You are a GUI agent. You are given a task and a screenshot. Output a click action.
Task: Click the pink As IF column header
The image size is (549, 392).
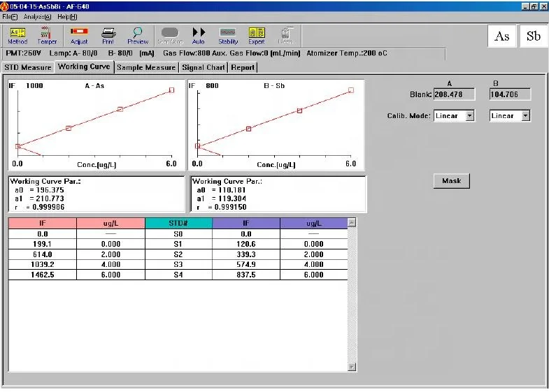[43, 223]
